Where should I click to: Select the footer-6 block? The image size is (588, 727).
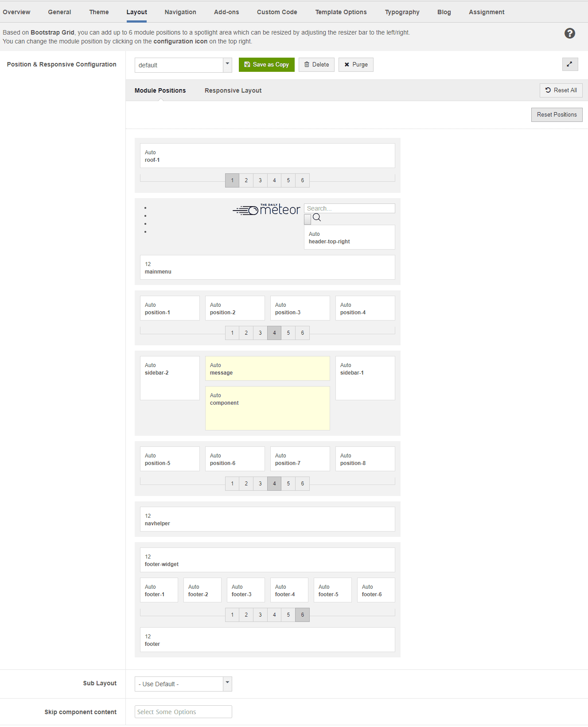click(x=376, y=590)
